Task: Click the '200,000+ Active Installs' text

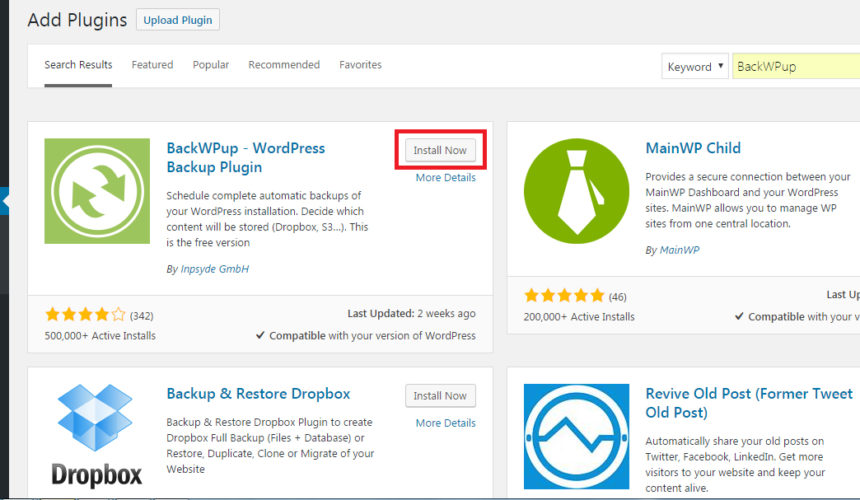Action: coord(579,317)
